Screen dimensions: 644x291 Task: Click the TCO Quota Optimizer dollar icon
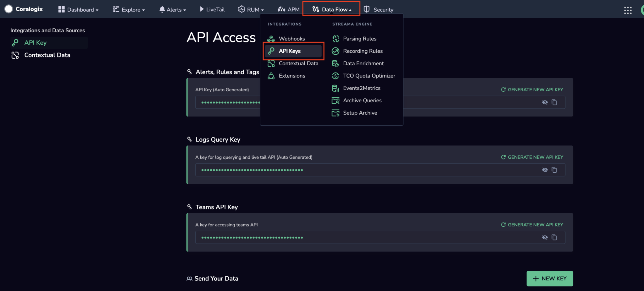336,76
